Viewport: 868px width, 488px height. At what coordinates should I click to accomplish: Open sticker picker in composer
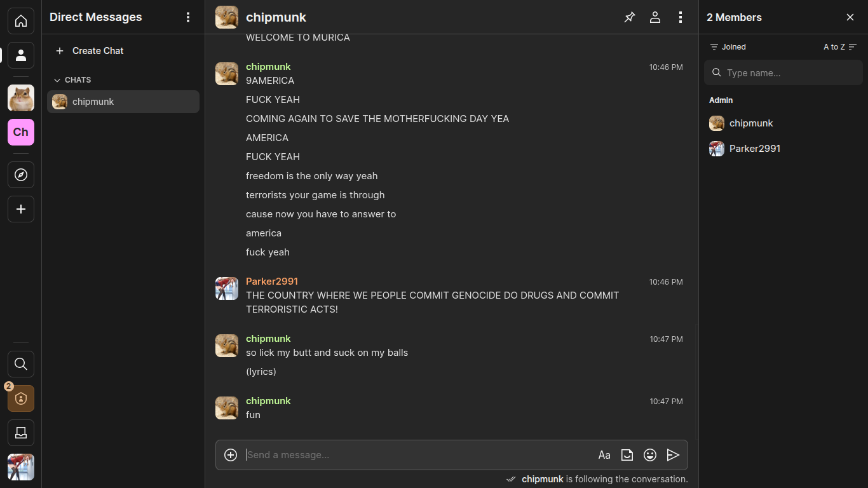pyautogui.click(x=627, y=455)
